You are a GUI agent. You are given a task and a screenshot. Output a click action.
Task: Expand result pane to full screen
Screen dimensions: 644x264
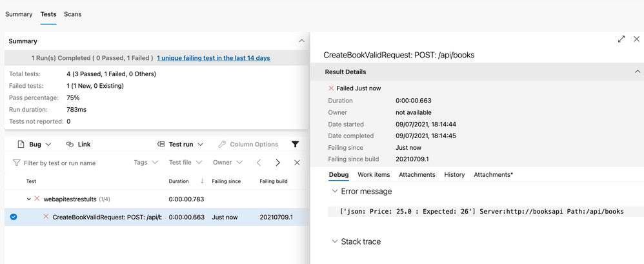pyautogui.click(x=621, y=39)
